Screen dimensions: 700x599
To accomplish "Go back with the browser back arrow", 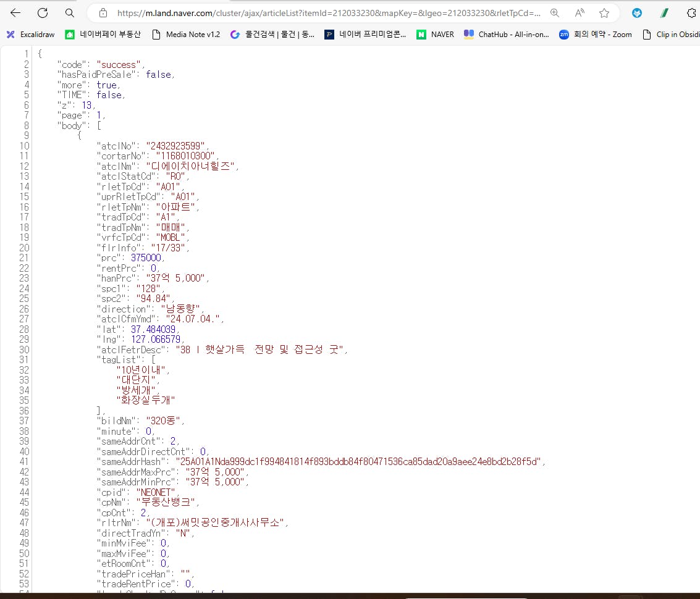I will pyautogui.click(x=15, y=13).
